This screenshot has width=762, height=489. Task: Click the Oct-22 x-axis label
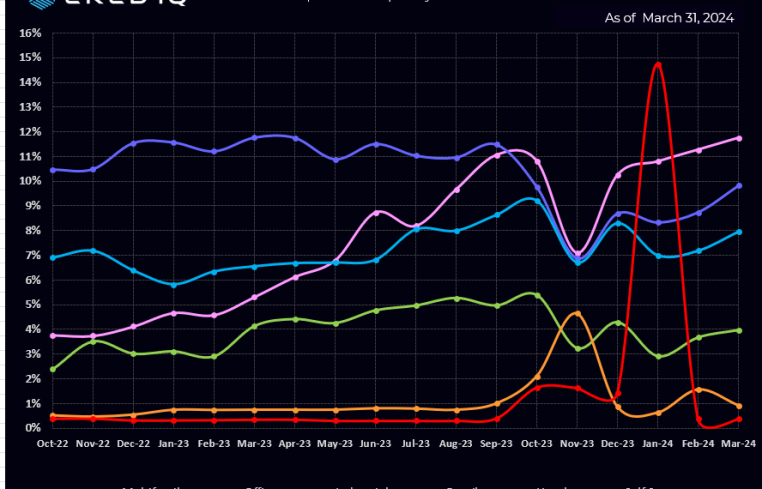tap(52, 443)
